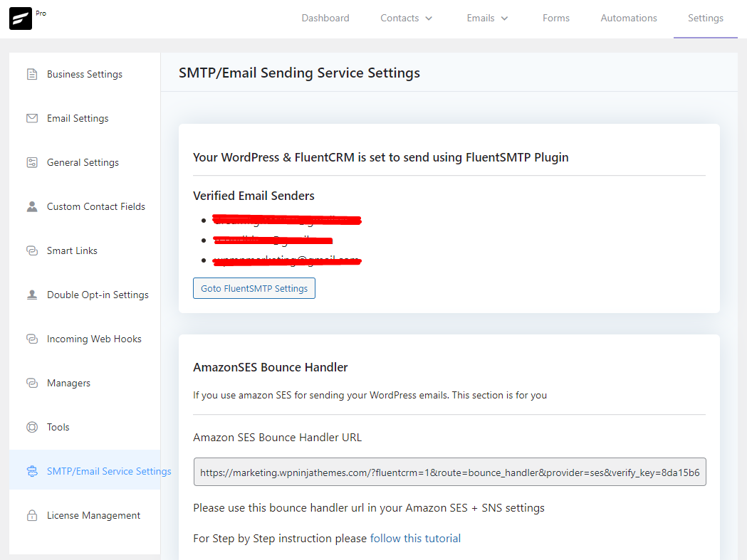Open the follow this tutorial link

415,538
